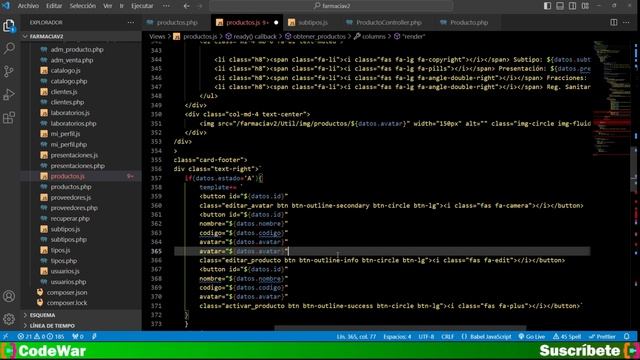The height and width of the screenshot is (360, 640).
Task: Collapse the FARMACIAV2 folder section
Action: [81, 36]
